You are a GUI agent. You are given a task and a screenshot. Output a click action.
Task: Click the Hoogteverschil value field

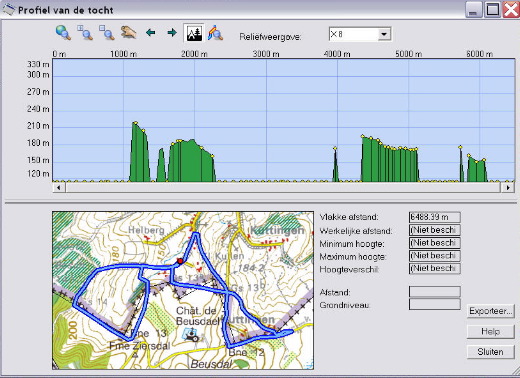[x=435, y=268]
